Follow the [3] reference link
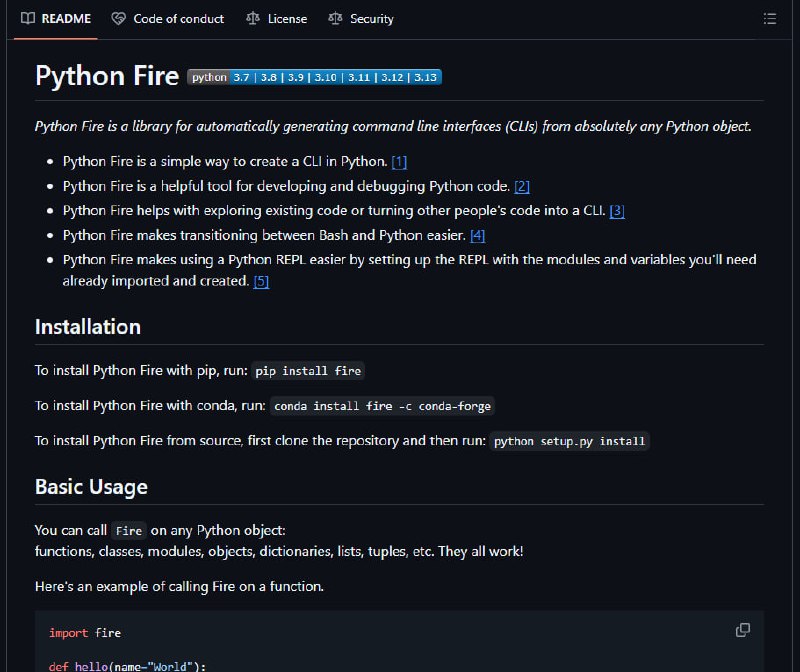The width and height of the screenshot is (800, 672). pos(617,211)
